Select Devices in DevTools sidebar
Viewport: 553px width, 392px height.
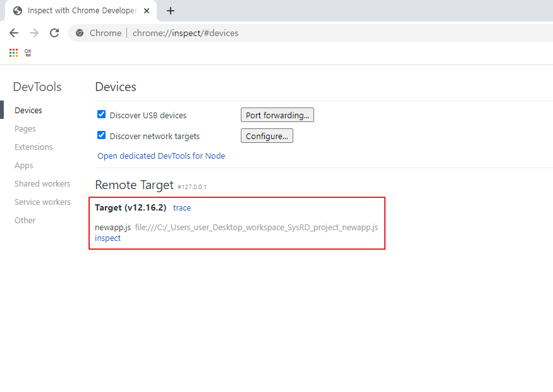[28, 111]
